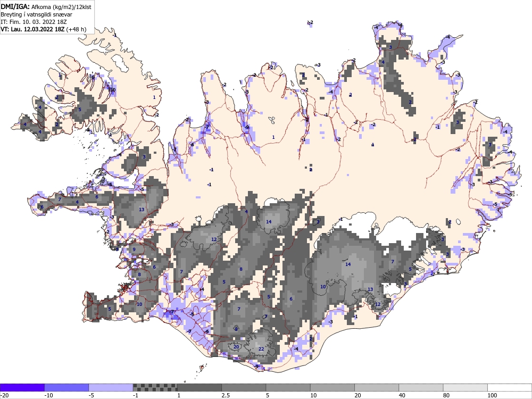This screenshot has width=532, height=399.
Task: Pick the pale gray 40 to 80 swatch
Action: point(421,387)
